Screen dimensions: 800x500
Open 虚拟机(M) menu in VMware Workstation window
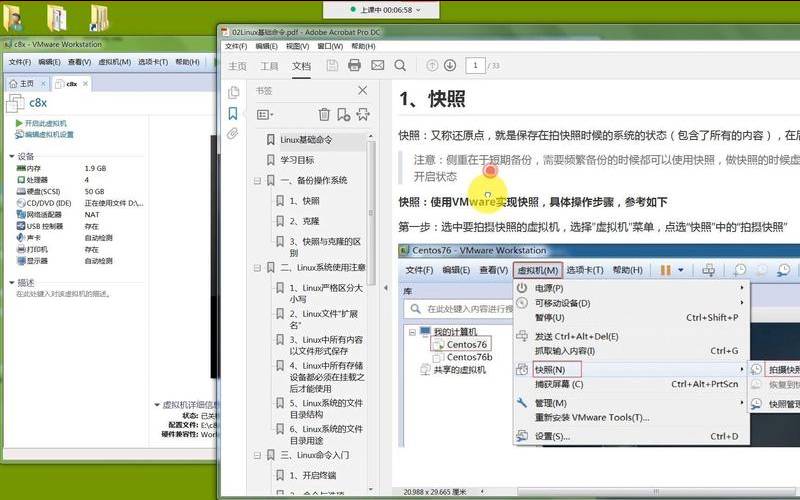(x=115, y=62)
